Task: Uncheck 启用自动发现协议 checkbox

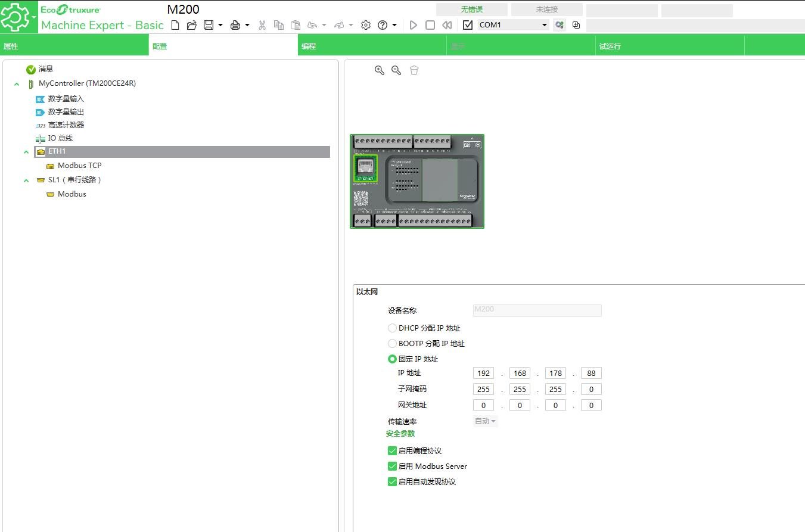Action: click(x=392, y=482)
